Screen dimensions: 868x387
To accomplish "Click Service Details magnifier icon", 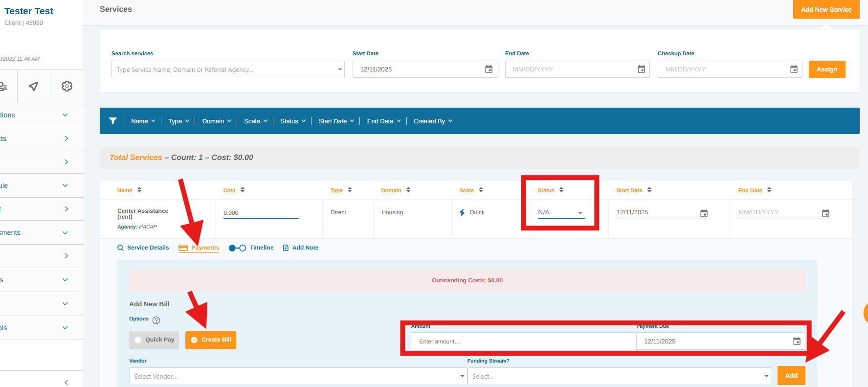I will [x=120, y=248].
